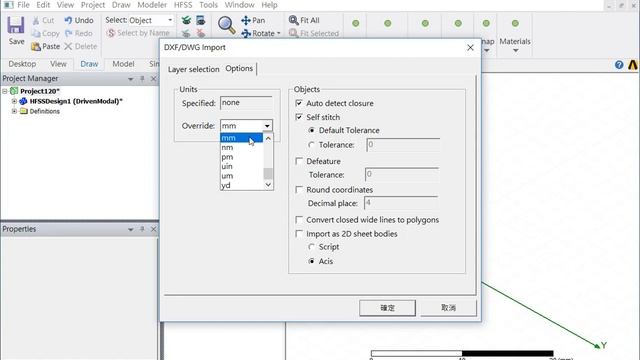Expand the HFSSDesign1 tree node
This screenshot has width=640, height=360.
click(14, 101)
